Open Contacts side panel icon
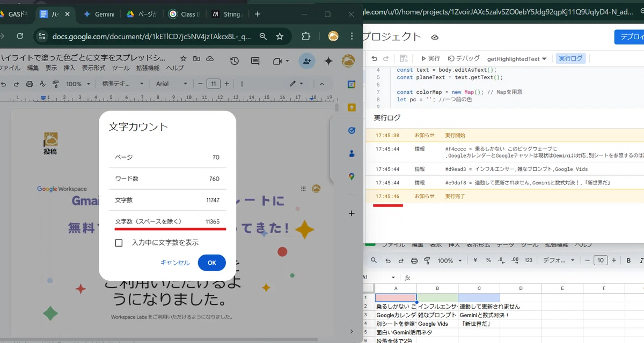The height and width of the screenshot is (343, 644). pos(352,153)
